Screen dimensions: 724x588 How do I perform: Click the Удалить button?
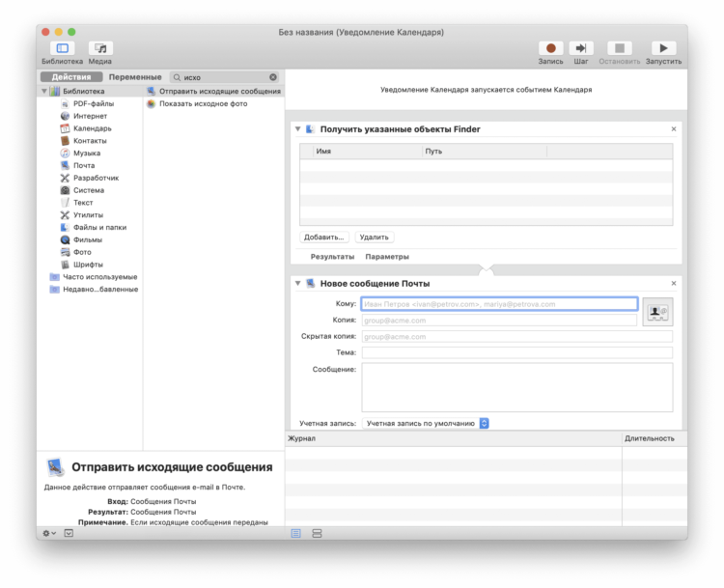pyautogui.click(x=374, y=238)
